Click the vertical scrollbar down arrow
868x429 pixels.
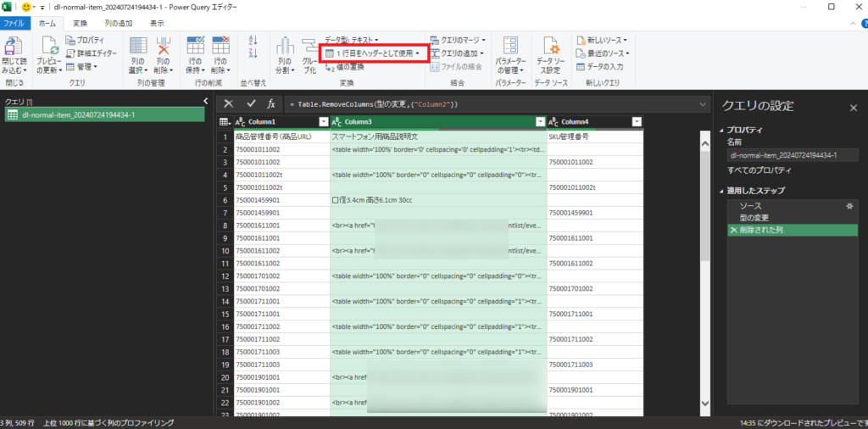click(x=704, y=403)
